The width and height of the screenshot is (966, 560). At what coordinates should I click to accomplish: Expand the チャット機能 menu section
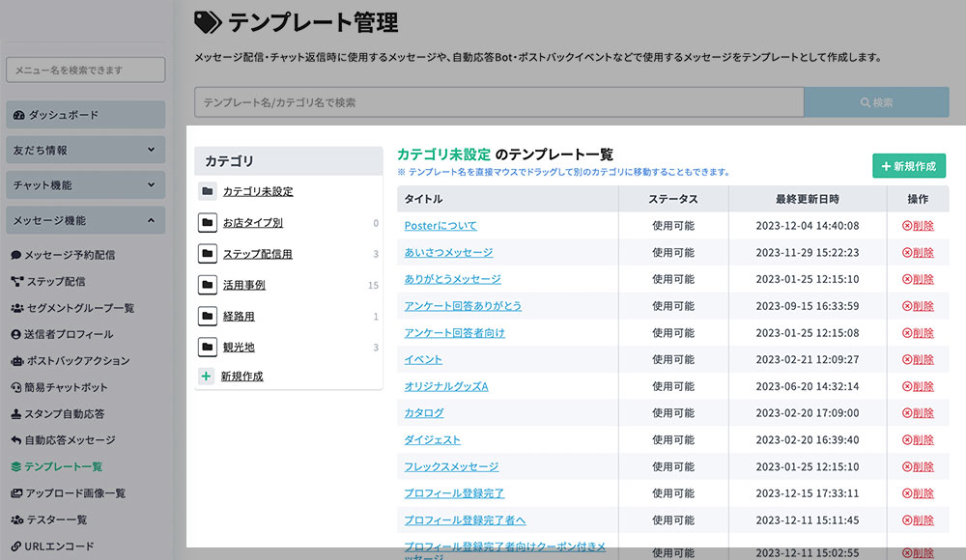coord(86,184)
